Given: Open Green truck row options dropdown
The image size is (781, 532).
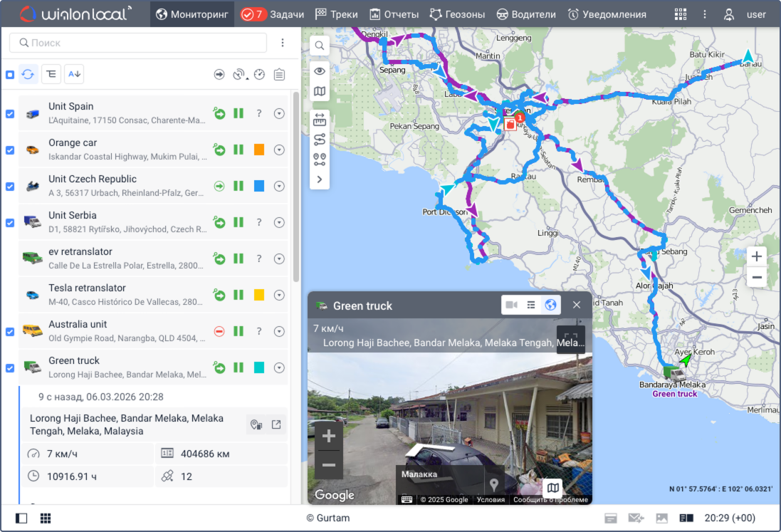Looking at the screenshot, I should click(279, 367).
